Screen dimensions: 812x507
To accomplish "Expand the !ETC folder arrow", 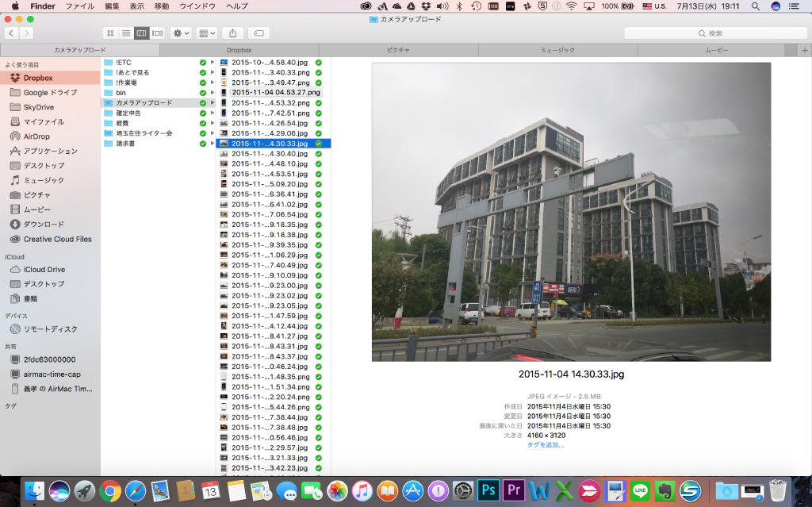I will click(212, 62).
